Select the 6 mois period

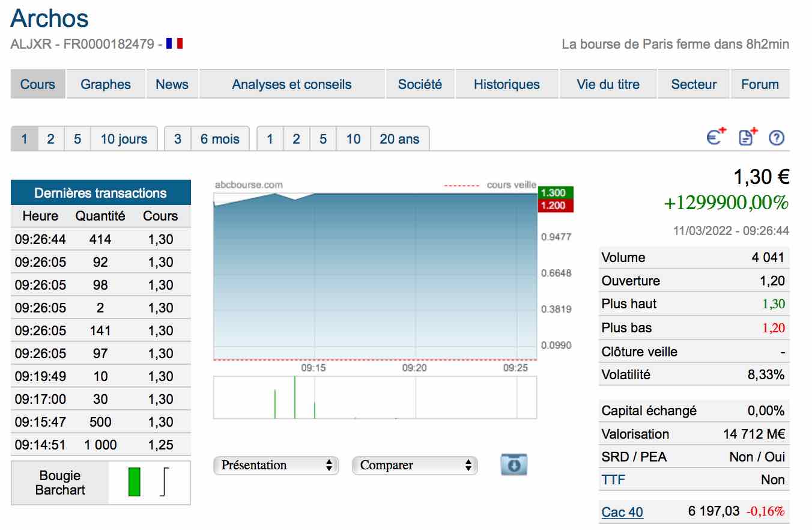click(220, 139)
